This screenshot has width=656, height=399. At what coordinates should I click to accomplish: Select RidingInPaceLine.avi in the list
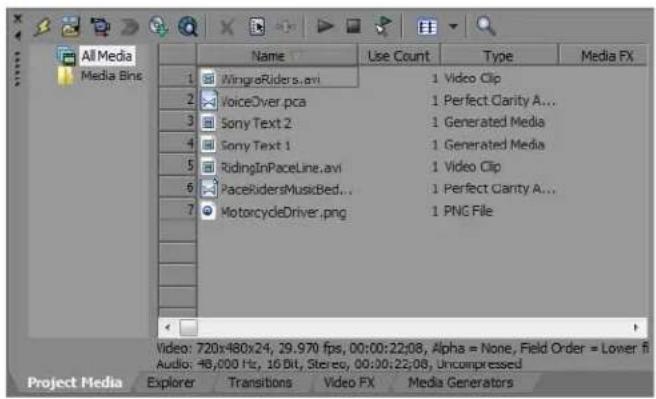[281, 168]
